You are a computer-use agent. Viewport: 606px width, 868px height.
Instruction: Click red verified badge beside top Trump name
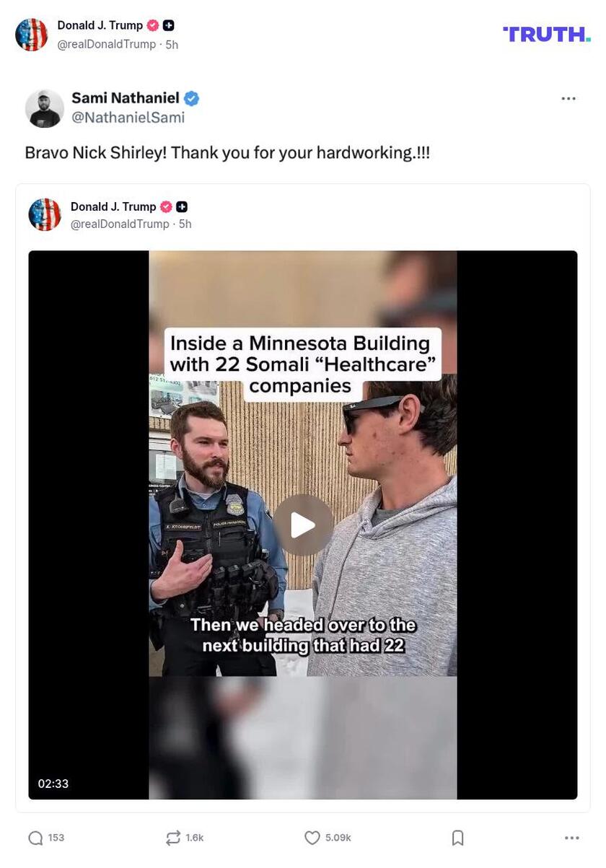click(153, 25)
